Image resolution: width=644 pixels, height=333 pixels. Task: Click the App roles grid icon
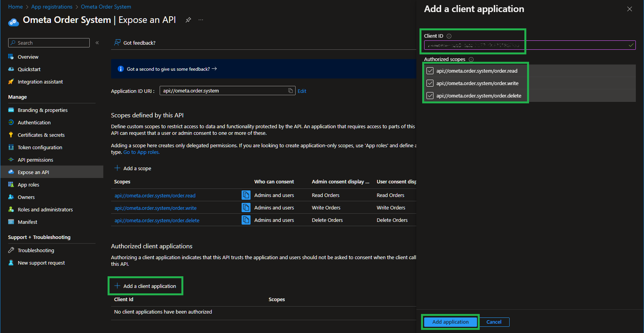click(11, 185)
